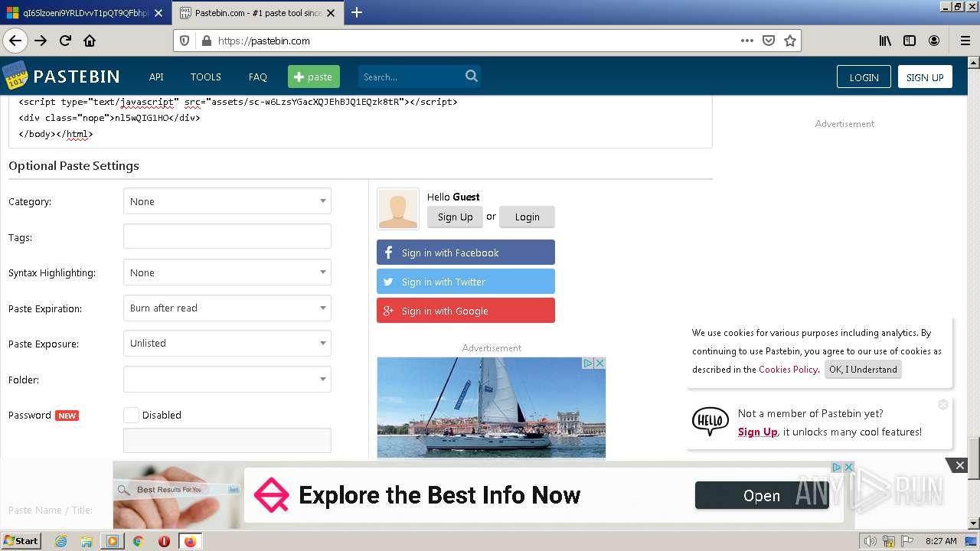Open the Cookies Policy link

point(788,369)
